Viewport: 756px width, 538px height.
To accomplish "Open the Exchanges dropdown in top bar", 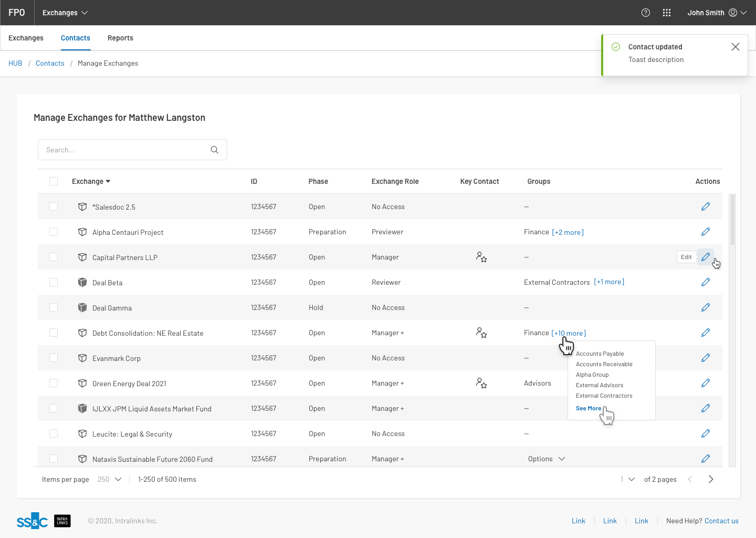I will (65, 13).
